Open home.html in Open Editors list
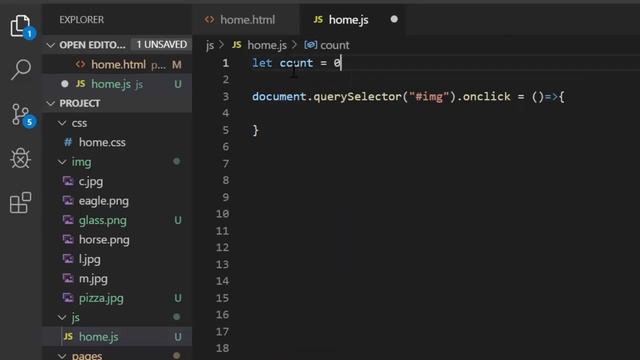640x360 pixels. click(118, 64)
